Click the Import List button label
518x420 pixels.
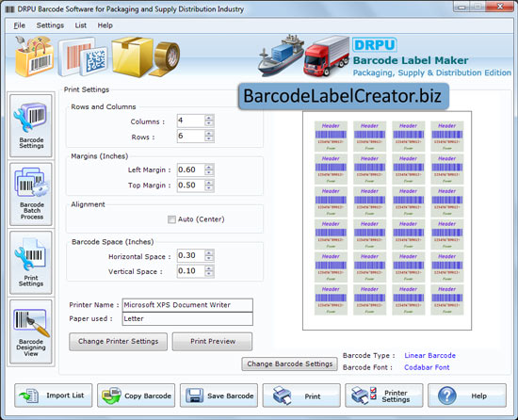coord(65,396)
